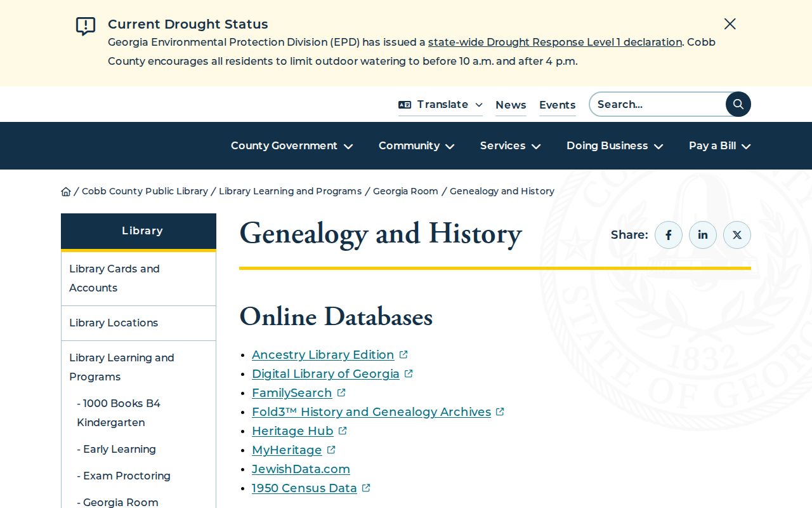Open Digital Library of Georgia link
This screenshot has height=508, width=812.
point(325,373)
